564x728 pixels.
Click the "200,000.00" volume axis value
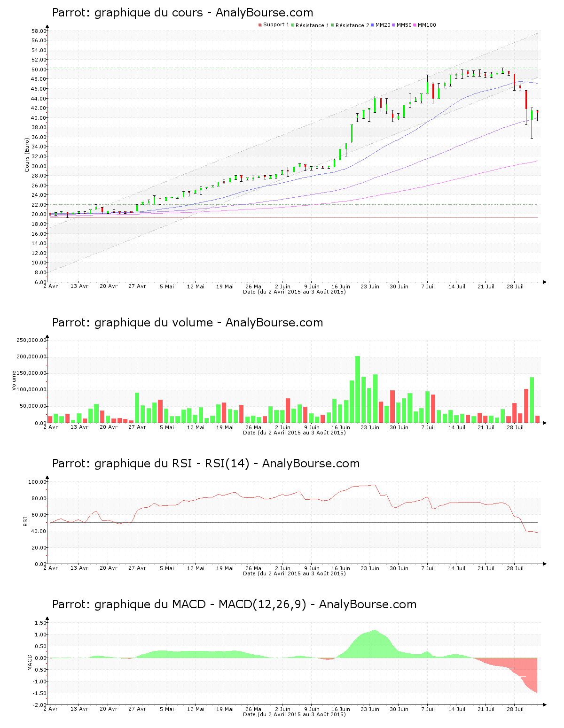pos(31,357)
